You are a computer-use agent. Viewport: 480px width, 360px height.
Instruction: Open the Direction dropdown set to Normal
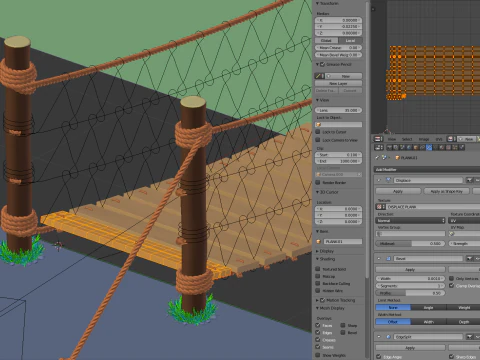[x=410, y=220]
